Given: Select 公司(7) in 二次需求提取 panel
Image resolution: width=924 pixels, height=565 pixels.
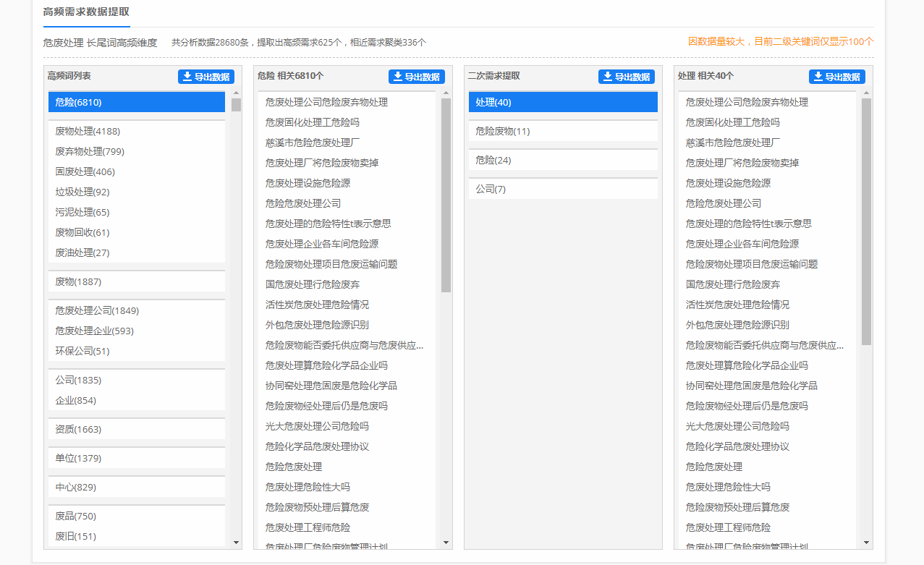Looking at the screenshot, I should (x=563, y=189).
